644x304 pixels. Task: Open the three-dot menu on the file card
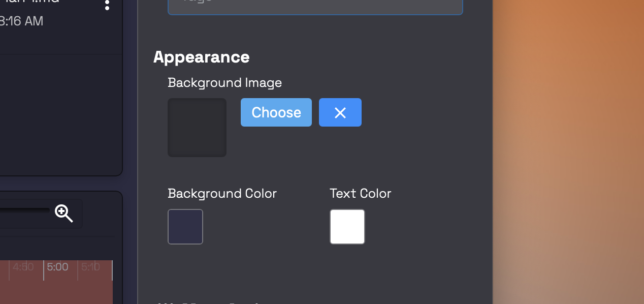pos(107,5)
